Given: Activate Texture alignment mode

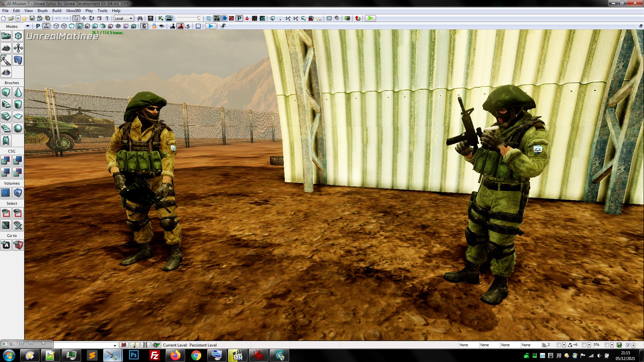Looking at the screenshot, I should [x=18, y=48].
